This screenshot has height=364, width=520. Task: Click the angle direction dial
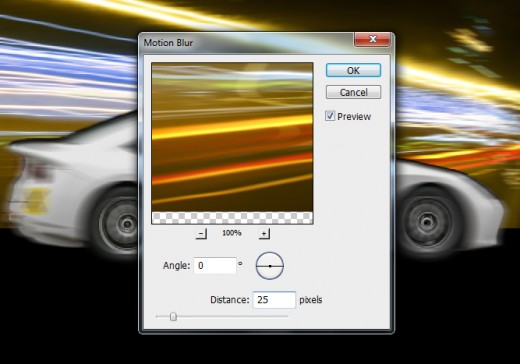tap(270, 266)
